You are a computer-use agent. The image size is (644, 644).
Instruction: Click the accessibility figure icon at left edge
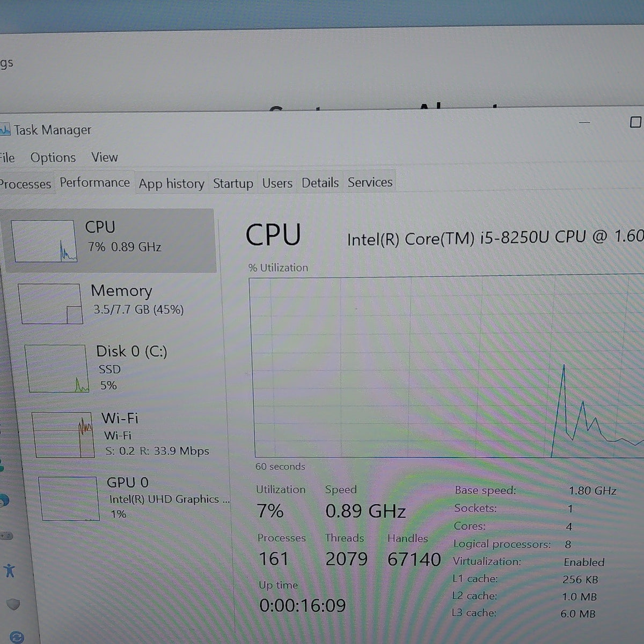9,570
